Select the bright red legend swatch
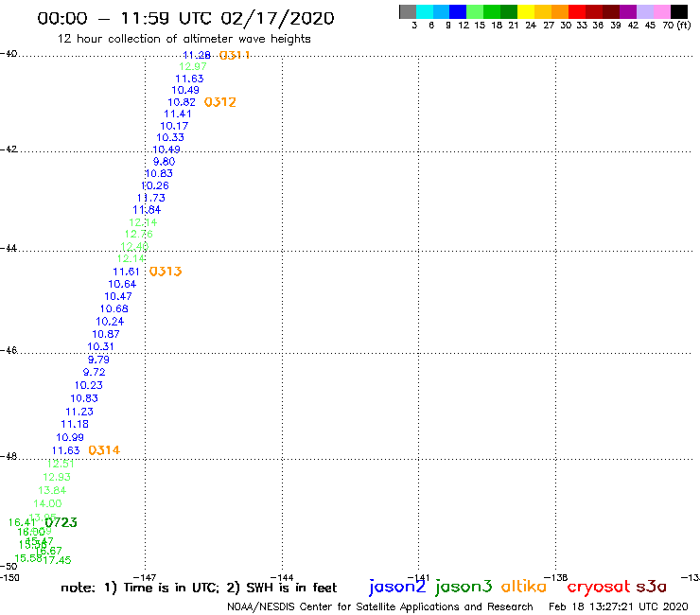The width and height of the screenshot is (700, 615). click(577, 11)
